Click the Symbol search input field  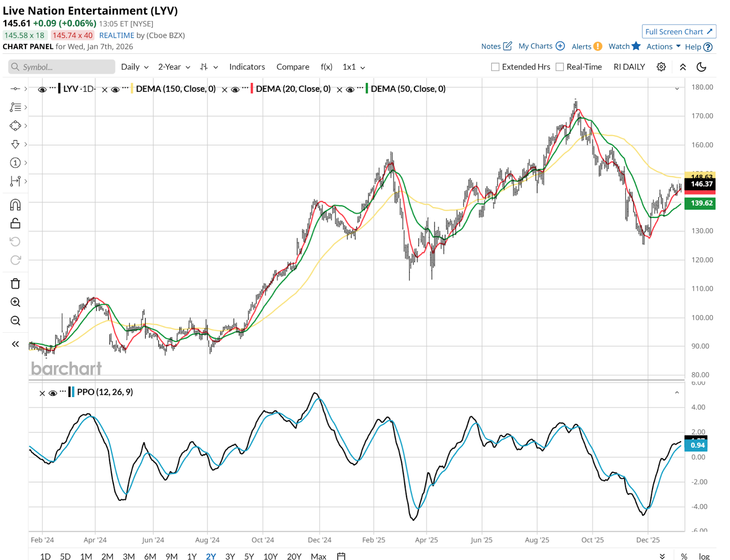(62, 67)
